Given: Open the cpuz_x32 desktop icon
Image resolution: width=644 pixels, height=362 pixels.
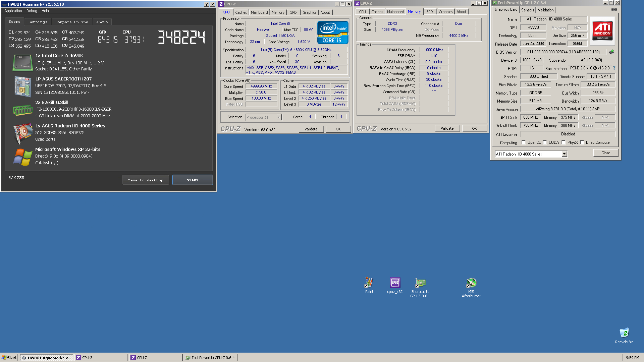Looking at the screenshot, I should pyautogui.click(x=395, y=285).
